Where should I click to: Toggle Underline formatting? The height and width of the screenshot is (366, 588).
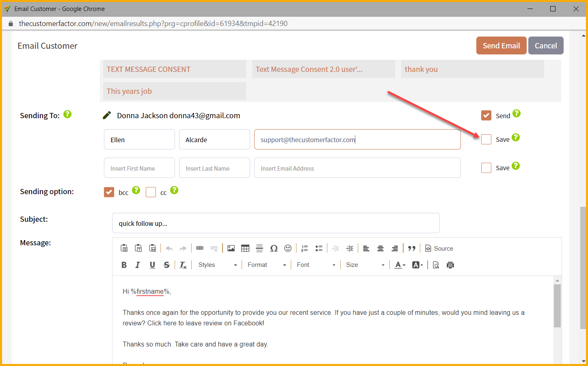click(152, 265)
